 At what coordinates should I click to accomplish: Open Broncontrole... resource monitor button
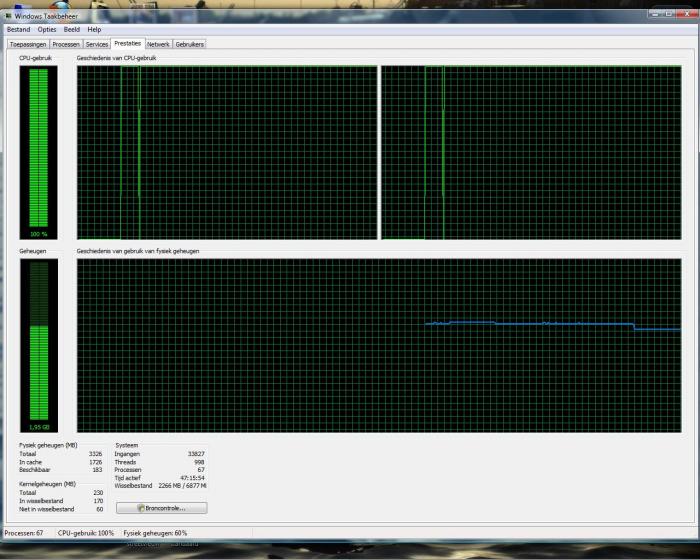[162, 508]
